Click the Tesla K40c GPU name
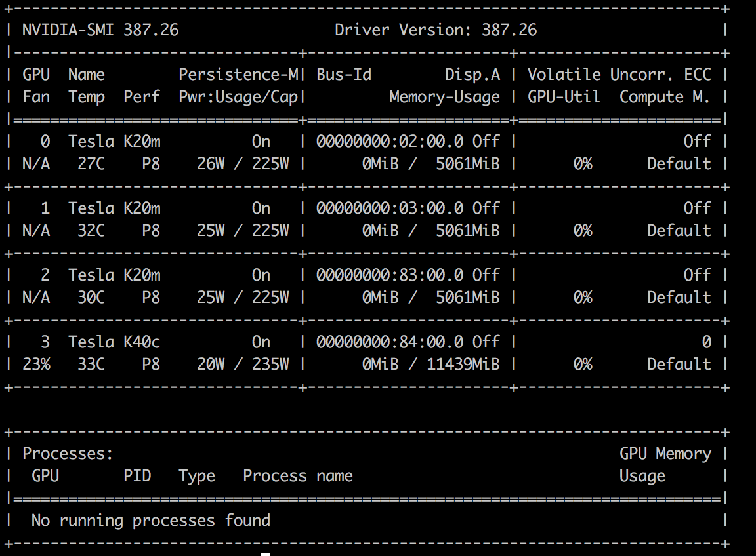This screenshot has height=556, width=756. [114, 342]
